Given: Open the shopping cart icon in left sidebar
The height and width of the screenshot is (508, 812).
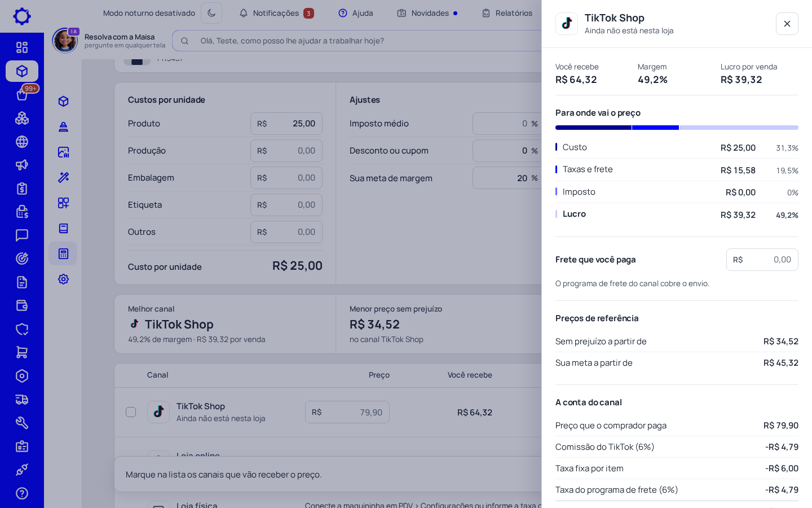Looking at the screenshot, I should [22, 352].
